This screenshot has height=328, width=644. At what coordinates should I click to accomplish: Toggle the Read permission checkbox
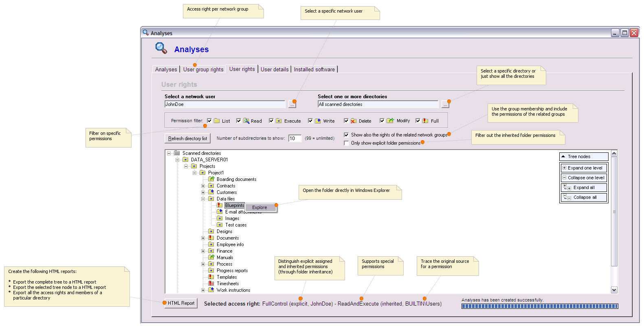coord(239,121)
